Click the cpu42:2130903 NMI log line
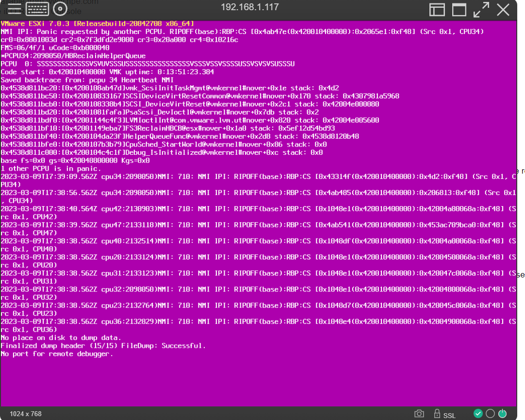 point(259,212)
